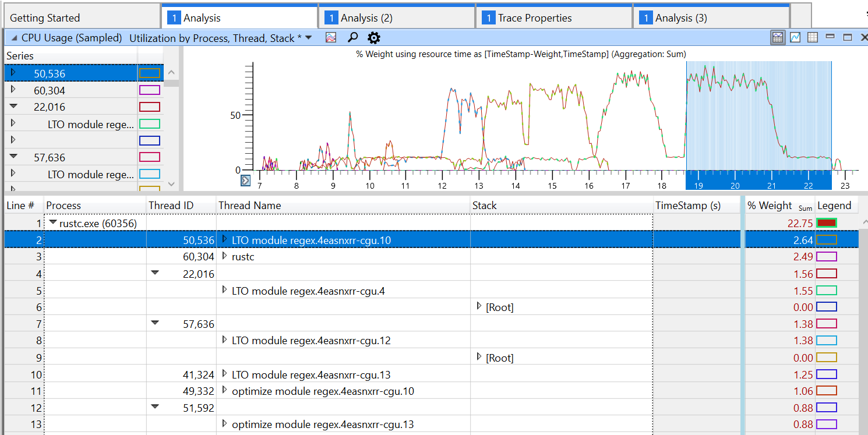Expand series 60,304 in Series list

13,90
